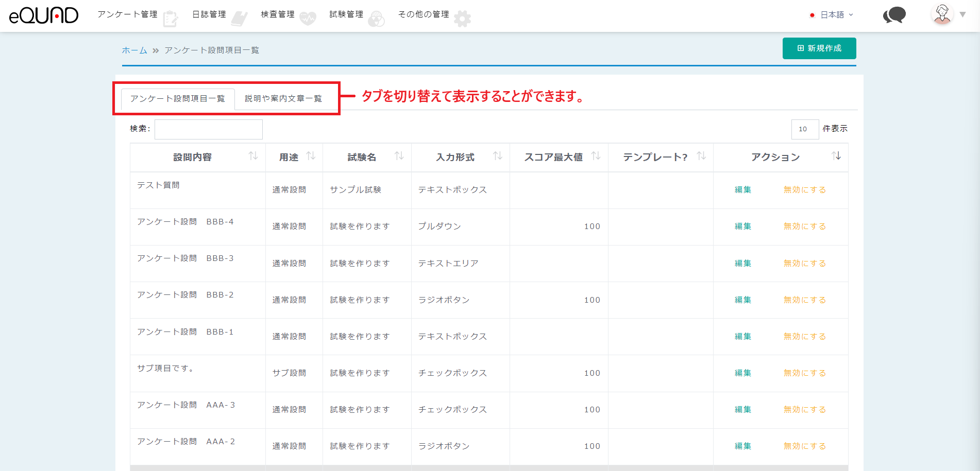Expand the user profile dropdown arrow

click(962, 15)
